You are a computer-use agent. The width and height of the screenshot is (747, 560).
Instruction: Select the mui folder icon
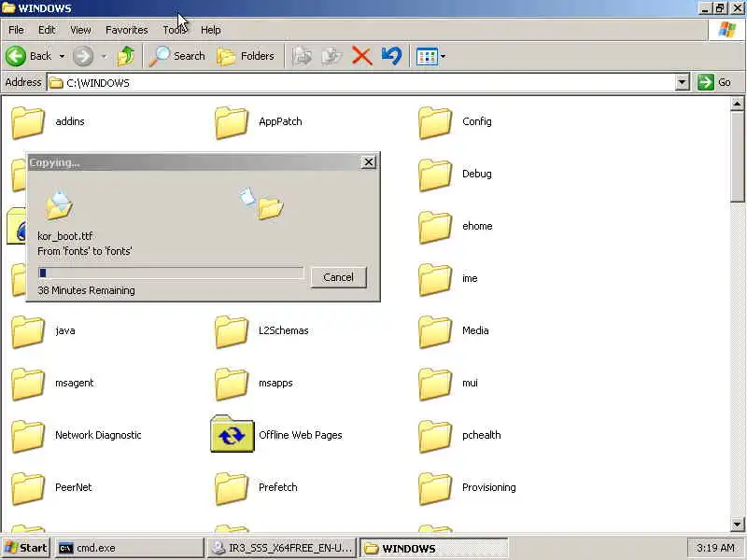(x=435, y=384)
